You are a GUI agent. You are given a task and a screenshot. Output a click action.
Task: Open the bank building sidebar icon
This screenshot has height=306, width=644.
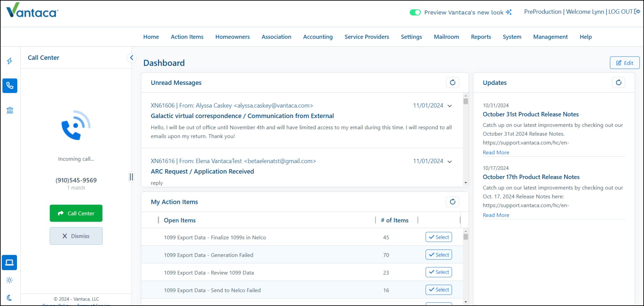10,110
